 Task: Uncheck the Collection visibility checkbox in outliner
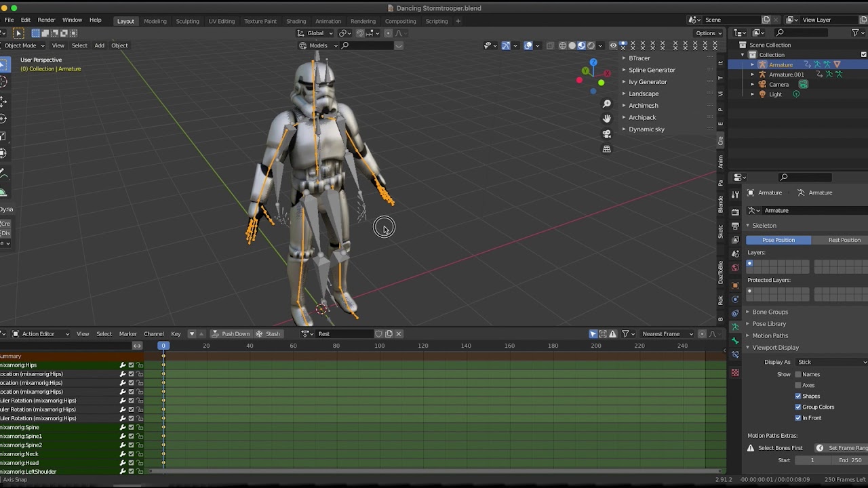(864, 55)
